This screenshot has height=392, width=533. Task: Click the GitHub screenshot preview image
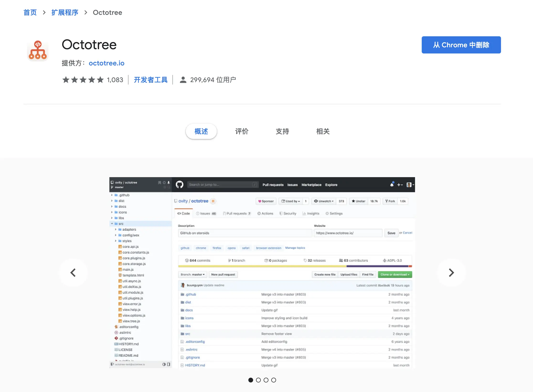(262, 273)
